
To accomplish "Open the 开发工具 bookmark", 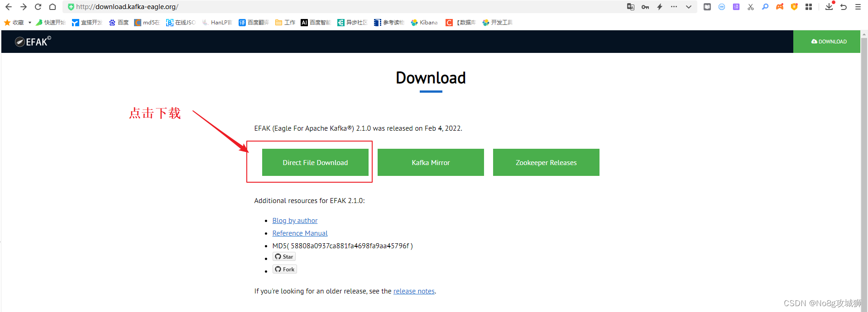I will point(497,23).
